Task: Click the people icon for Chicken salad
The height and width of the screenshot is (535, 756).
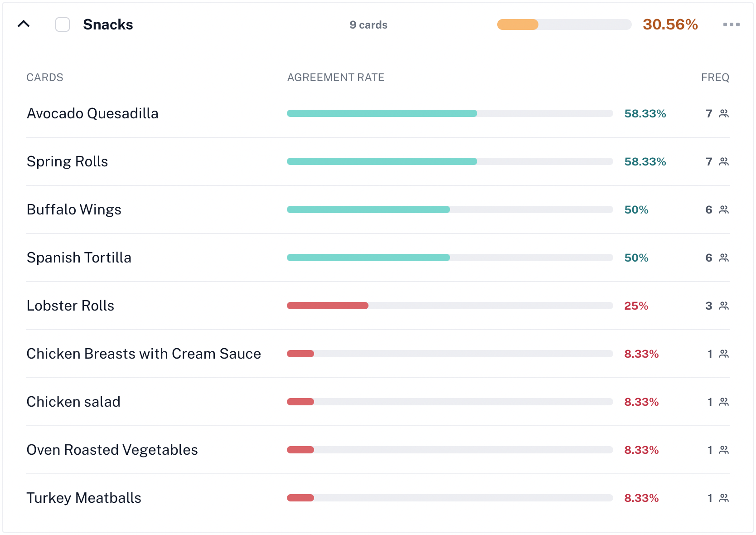Action: (724, 402)
